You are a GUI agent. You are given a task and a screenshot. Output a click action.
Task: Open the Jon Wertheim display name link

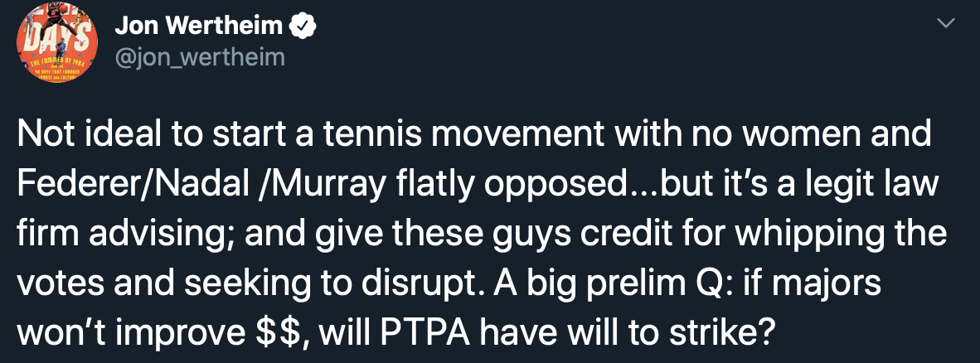pos(199,27)
